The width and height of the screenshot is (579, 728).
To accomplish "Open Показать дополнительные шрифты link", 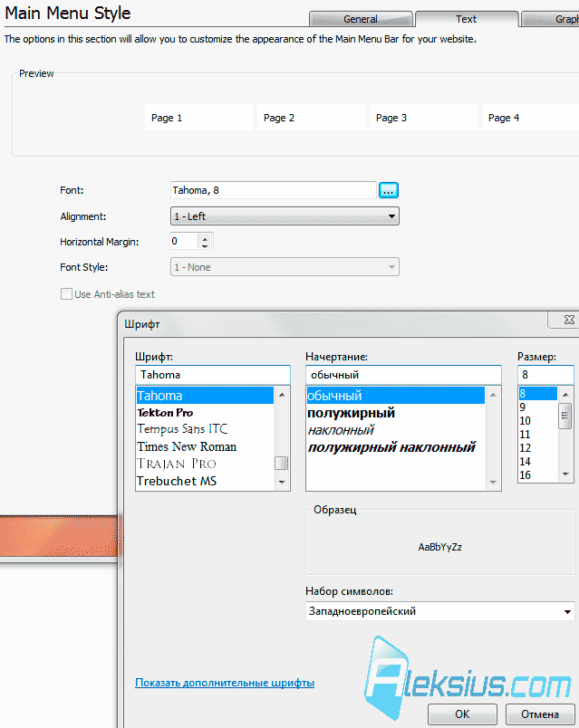I will (x=225, y=683).
